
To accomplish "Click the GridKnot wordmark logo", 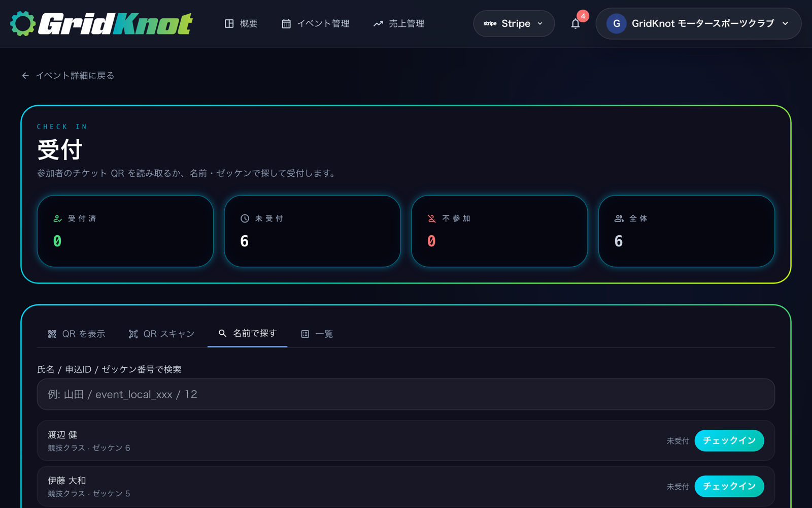I will [116, 23].
